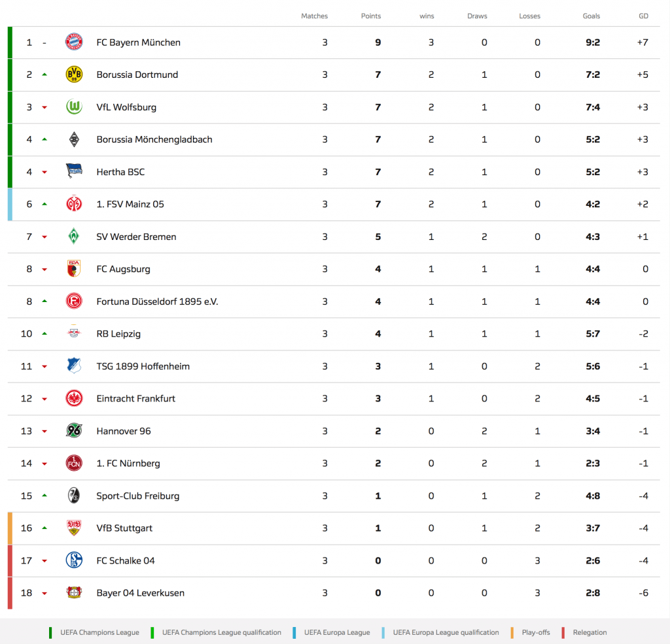Open the Borussia Mönchengladbach team link
670x644 pixels.
(x=154, y=139)
